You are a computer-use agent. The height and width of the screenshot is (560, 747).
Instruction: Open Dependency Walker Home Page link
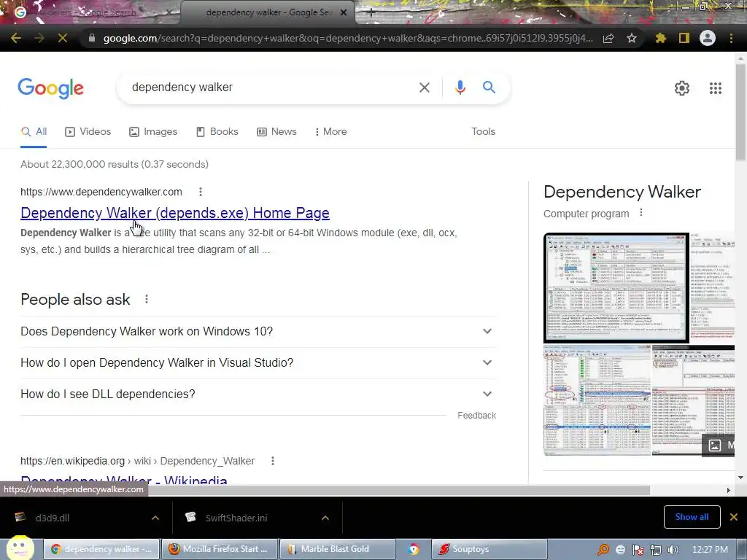[175, 213]
